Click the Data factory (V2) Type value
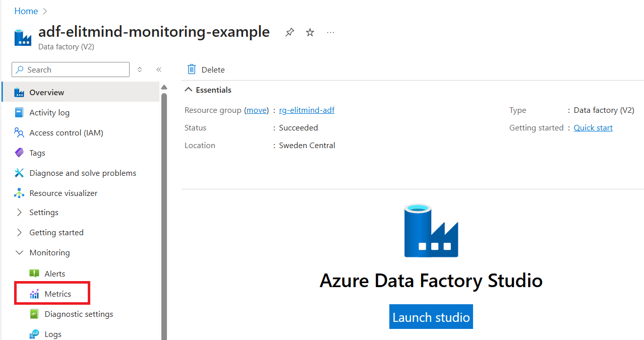This screenshot has height=340, width=644. pyautogui.click(x=604, y=110)
